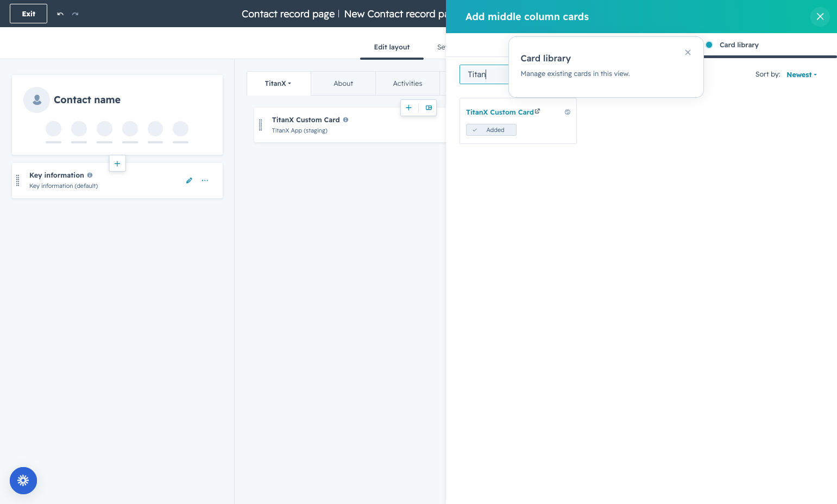
Task: Click the info icon next to TitanX Custom Card
Action: (x=345, y=119)
